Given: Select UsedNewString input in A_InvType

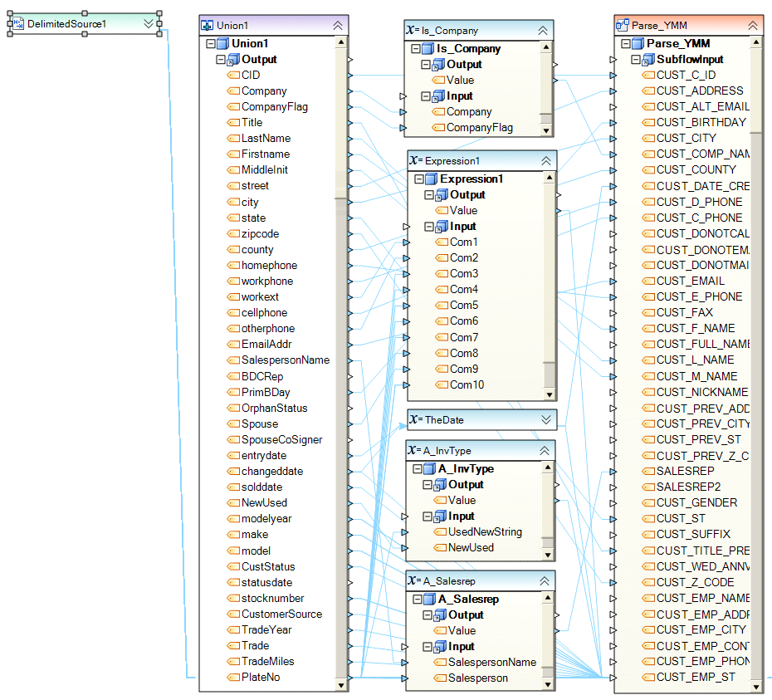Looking at the screenshot, I should click(484, 531).
